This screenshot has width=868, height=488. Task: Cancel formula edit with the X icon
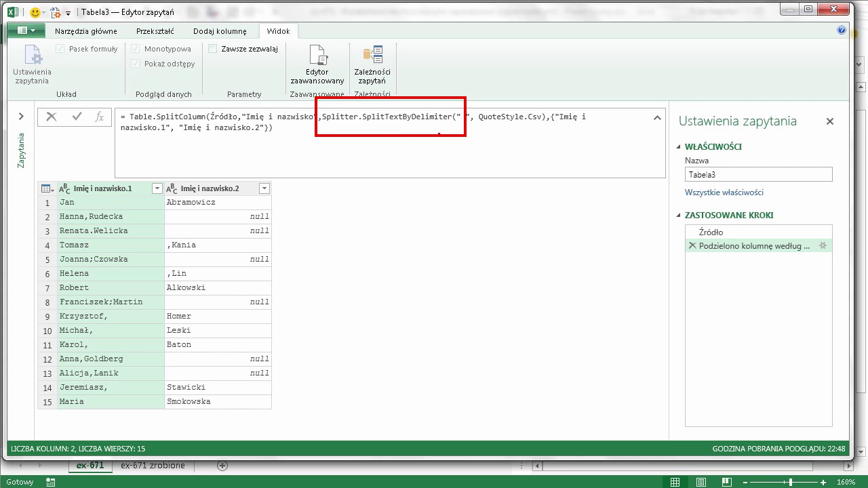pos(52,117)
